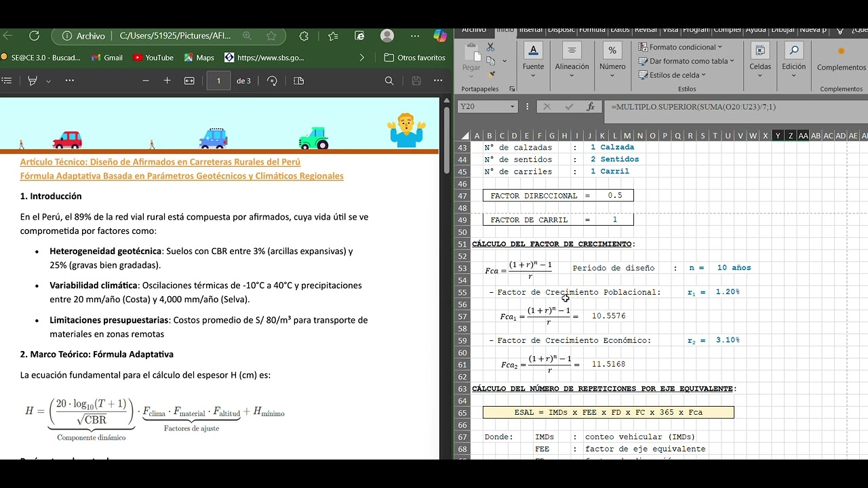Open Copilot in Edge
868x488 pixels.
(439, 36)
